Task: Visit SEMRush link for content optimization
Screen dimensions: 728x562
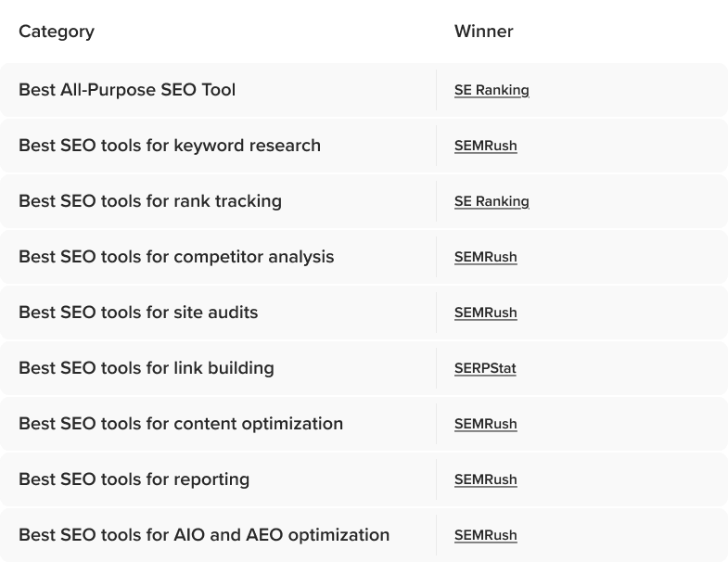Action: [x=485, y=424]
